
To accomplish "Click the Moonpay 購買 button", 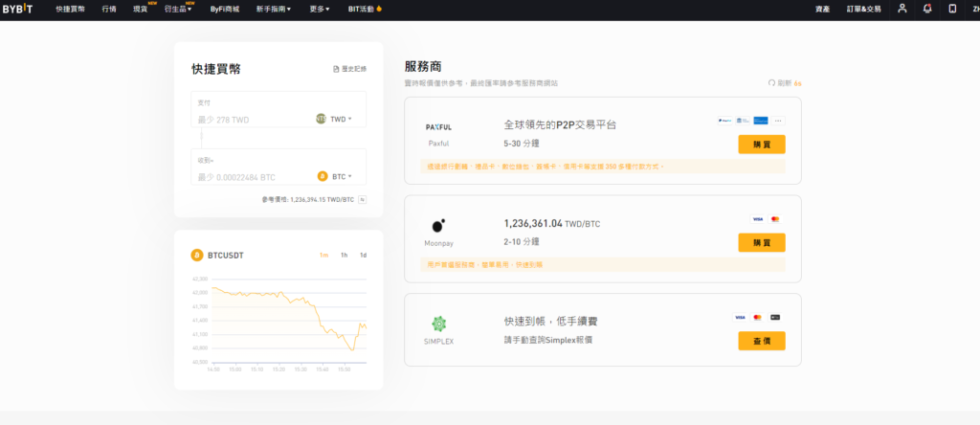I will click(x=761, y=242).
